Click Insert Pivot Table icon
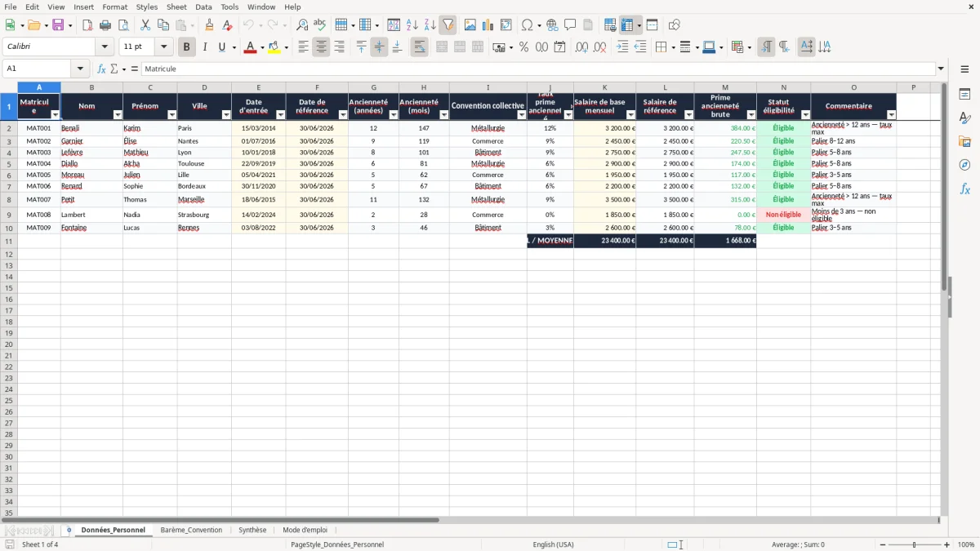 tap(506, 25)
